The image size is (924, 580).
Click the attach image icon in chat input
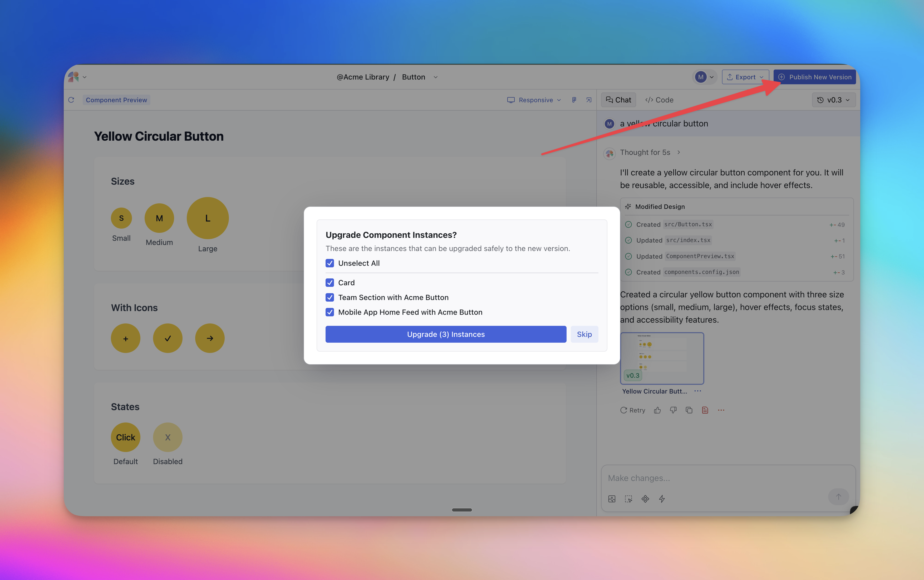coord(612,499)
